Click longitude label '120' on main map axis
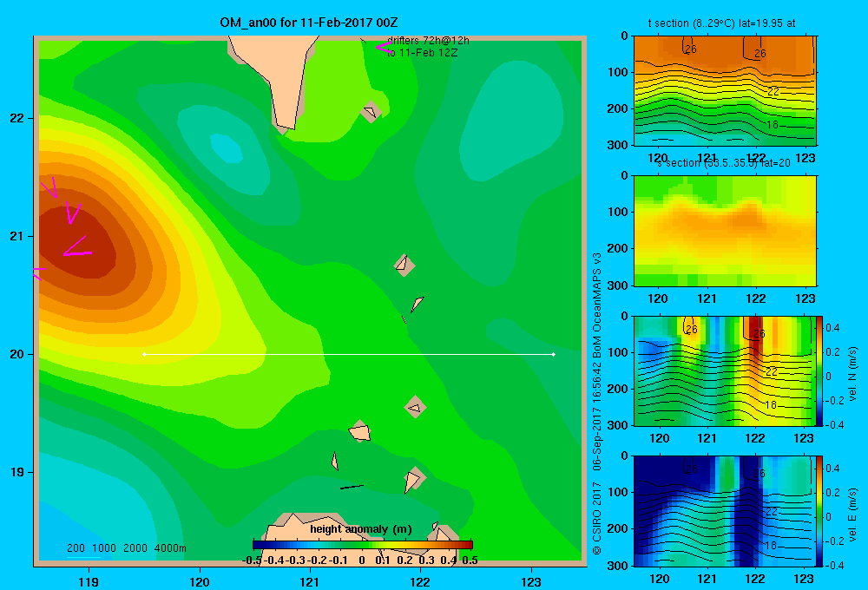The height and width of the screenshot is (590, 868). [x=200, y=581]
